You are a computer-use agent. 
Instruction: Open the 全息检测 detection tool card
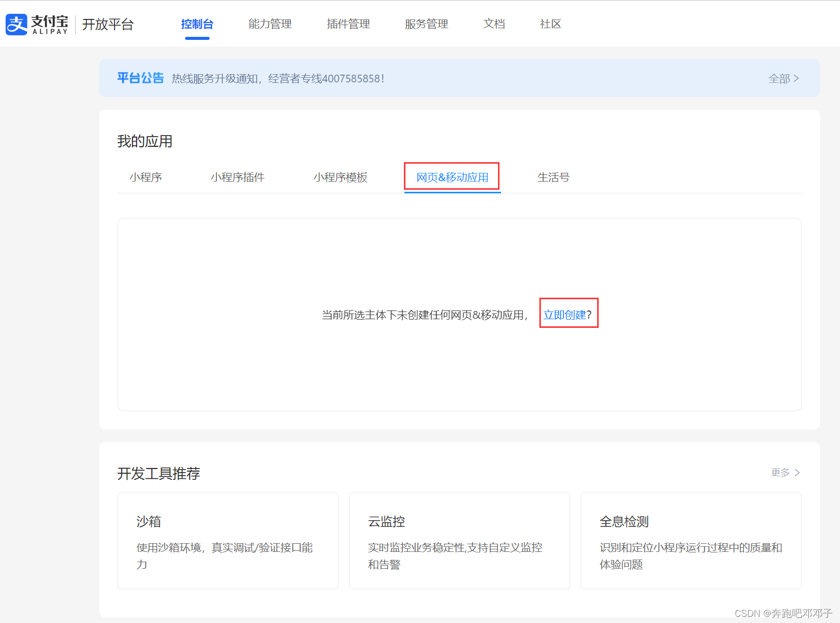[x=690, y=541]
